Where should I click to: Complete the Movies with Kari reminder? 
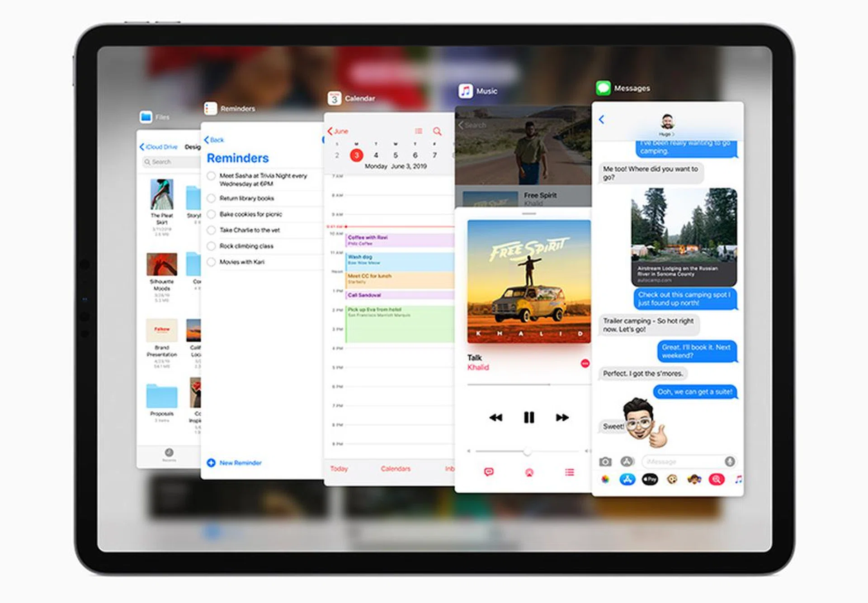211,262
